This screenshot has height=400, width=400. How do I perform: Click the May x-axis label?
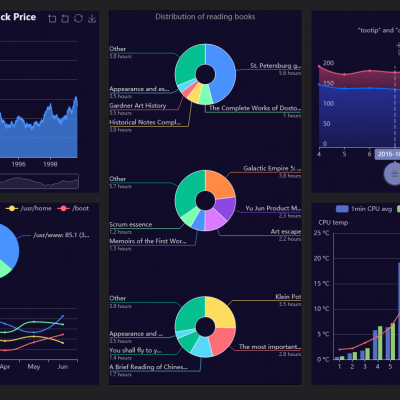(x=34, y=367)
